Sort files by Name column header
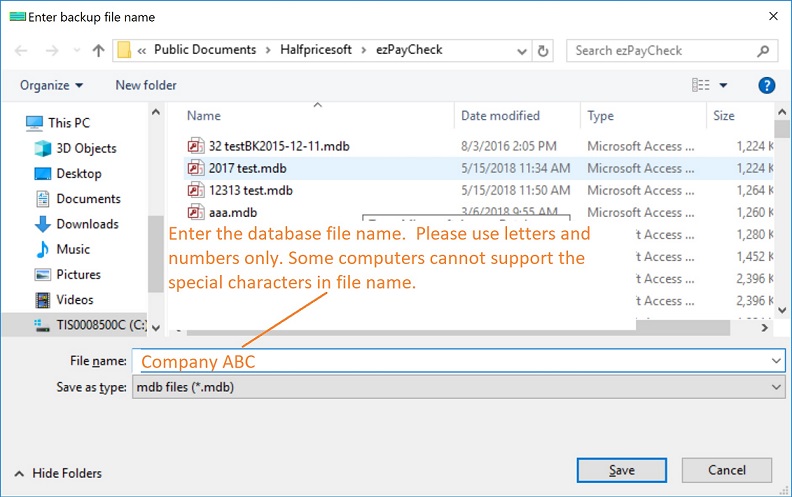The image size is (792, 497). click(x=204, y=116)
